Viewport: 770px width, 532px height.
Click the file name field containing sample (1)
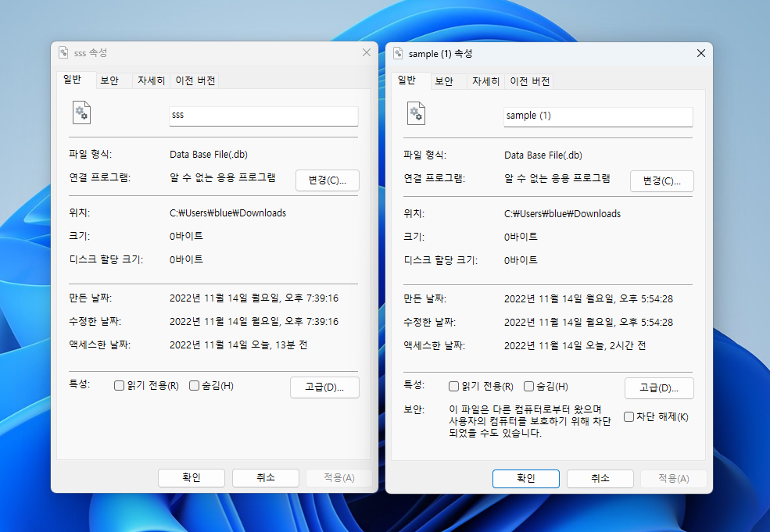pyautogui.click(x=598, y=117)
